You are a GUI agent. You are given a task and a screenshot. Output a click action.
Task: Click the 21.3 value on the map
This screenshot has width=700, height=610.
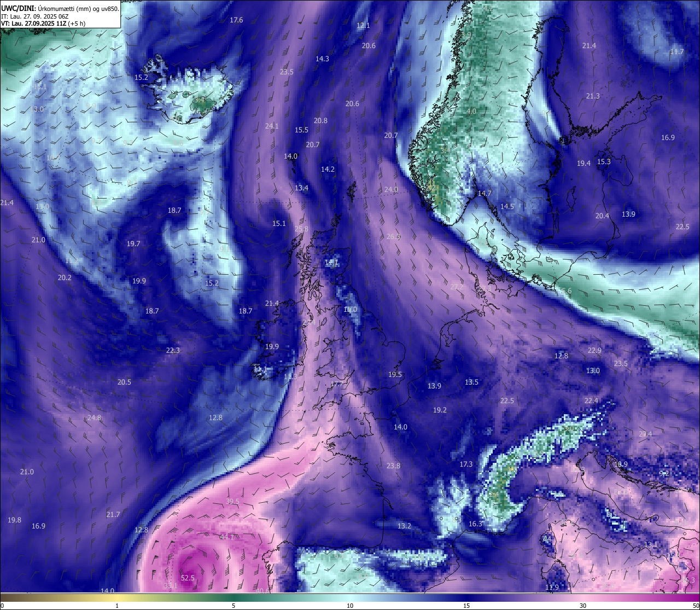[593, 96]
